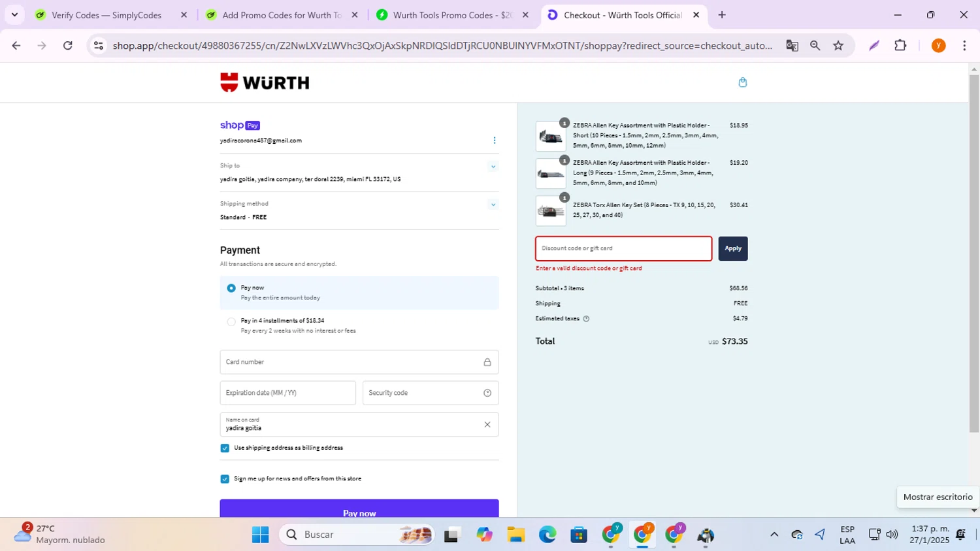
Task: Open the Windows Start menu
Action: click(260, 535)
